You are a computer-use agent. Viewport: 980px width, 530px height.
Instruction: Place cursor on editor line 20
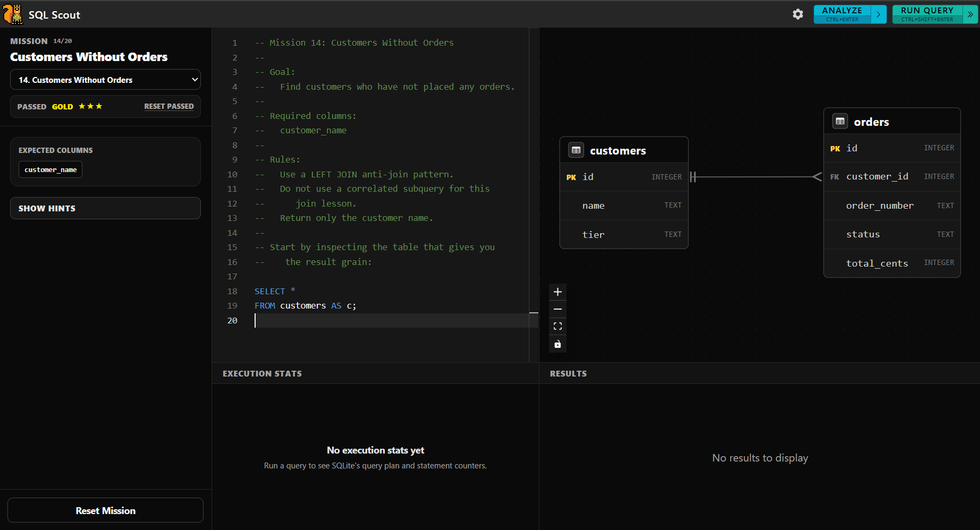click(391, 320)
